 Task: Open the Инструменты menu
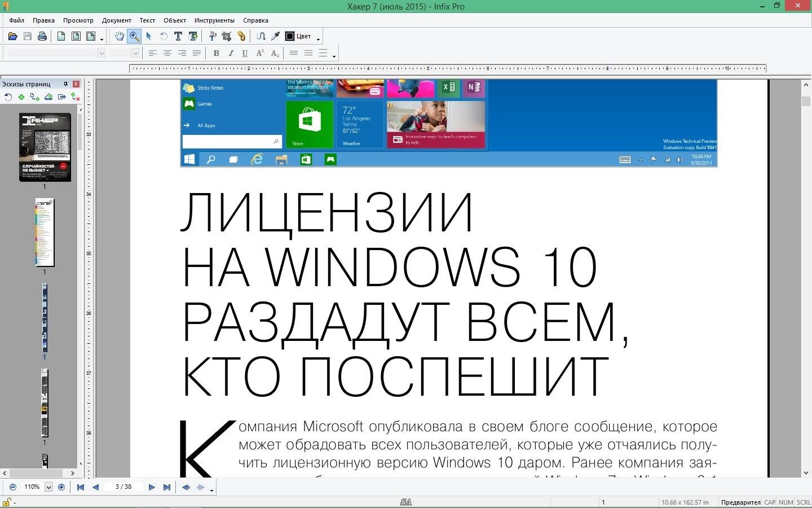point(214,20)
